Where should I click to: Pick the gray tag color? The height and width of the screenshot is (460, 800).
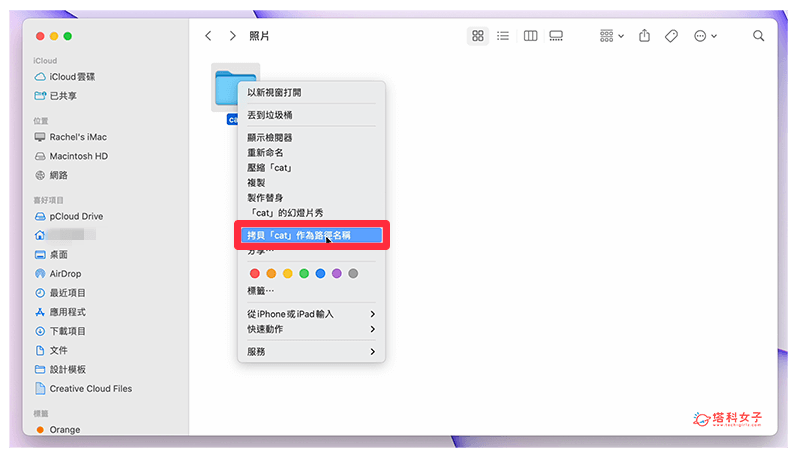coord(353,273)
